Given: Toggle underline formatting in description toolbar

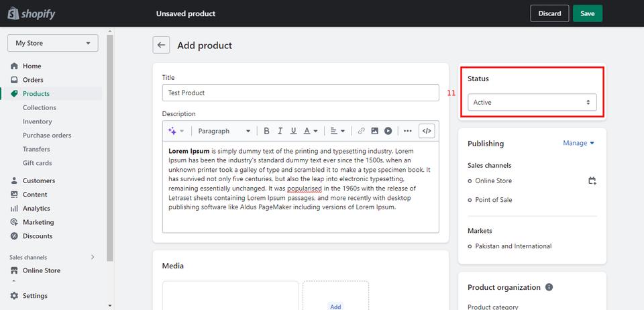Looking at the screenshot, I should point(293,131).
